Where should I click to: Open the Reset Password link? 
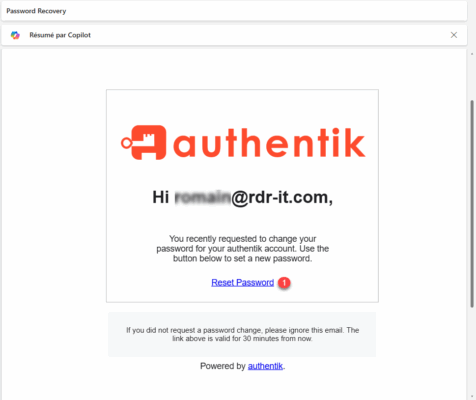coord(243,283)
